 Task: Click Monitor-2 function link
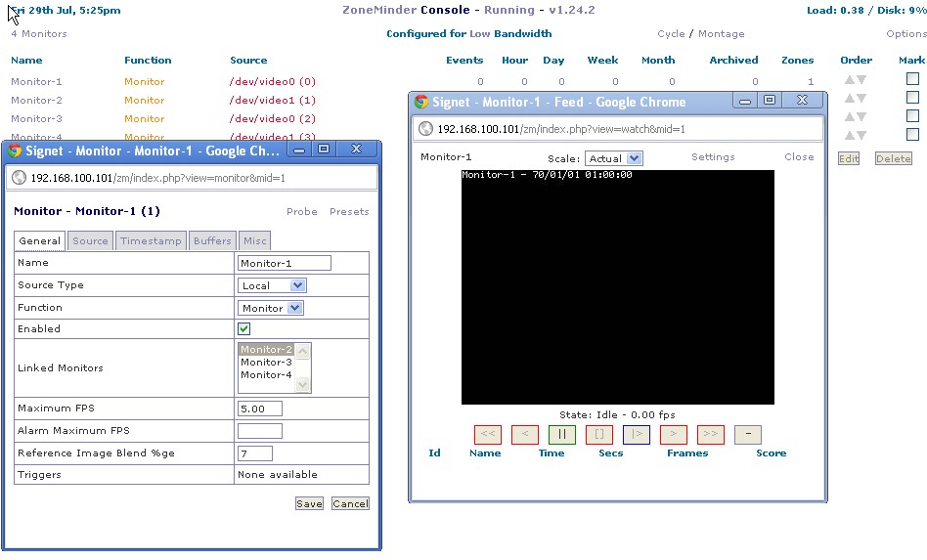pos(145,101)
